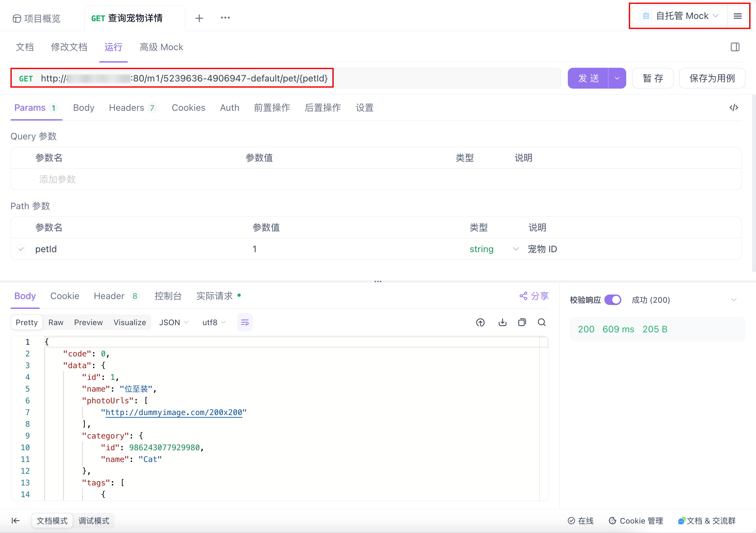
Task: Open the code snippet generator
Action: coord(733,108)
